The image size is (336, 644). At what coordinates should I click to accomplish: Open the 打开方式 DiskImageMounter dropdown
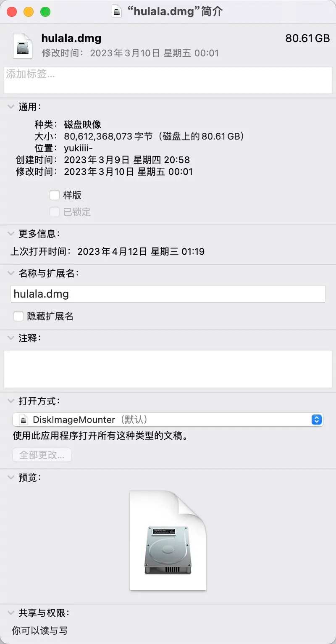[168, 420]
